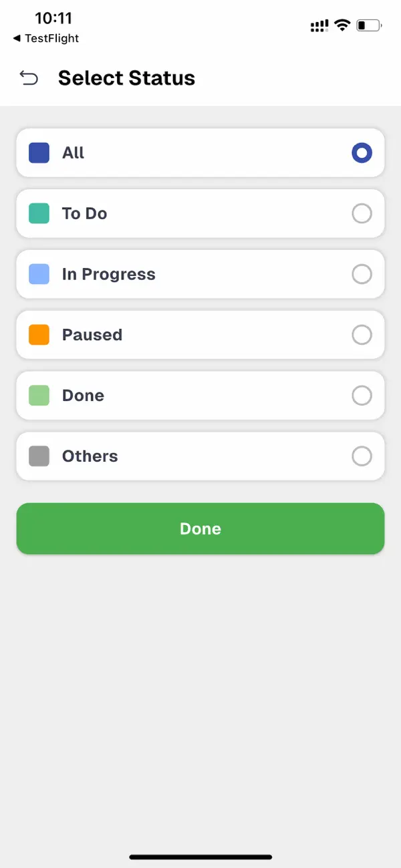Viewport: 401px width, 868px height.
Task: Choose the In Progress radio button
Action: pos(362,274)
